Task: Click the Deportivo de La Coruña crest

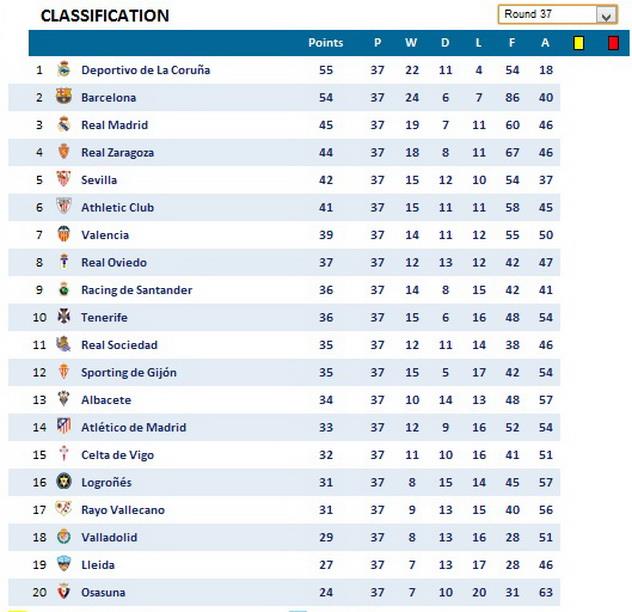Action: pyautogui.click(x=64, y=70)
